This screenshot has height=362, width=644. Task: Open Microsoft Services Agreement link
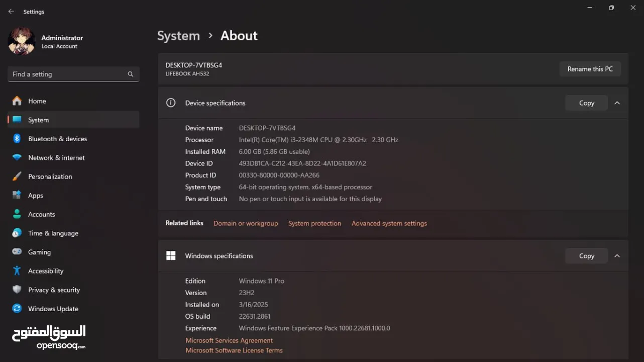(229, 340)
